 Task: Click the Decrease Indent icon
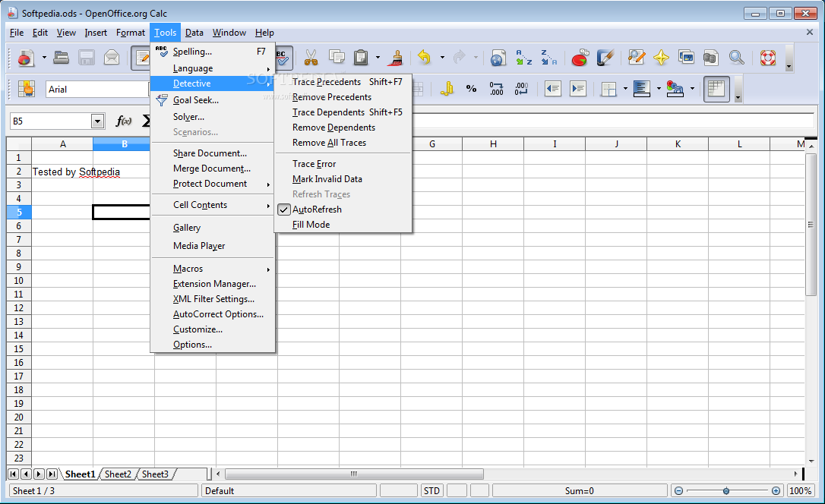(552, 89)
